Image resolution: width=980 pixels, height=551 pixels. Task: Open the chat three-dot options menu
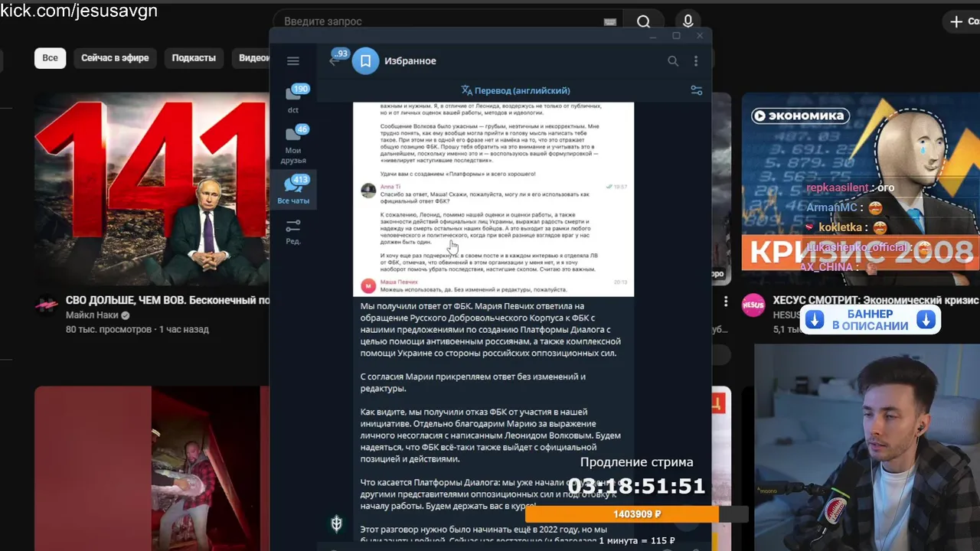696,61
